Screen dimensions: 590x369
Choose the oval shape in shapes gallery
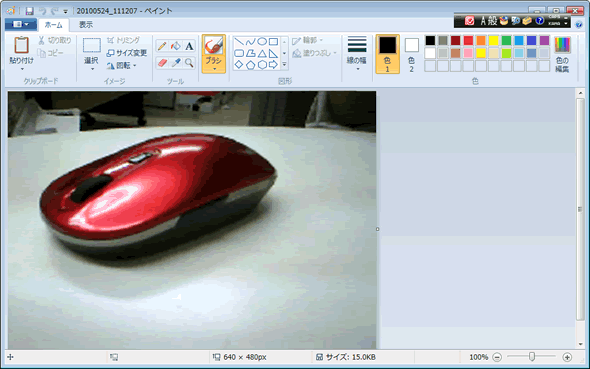(x=262, y=41)
